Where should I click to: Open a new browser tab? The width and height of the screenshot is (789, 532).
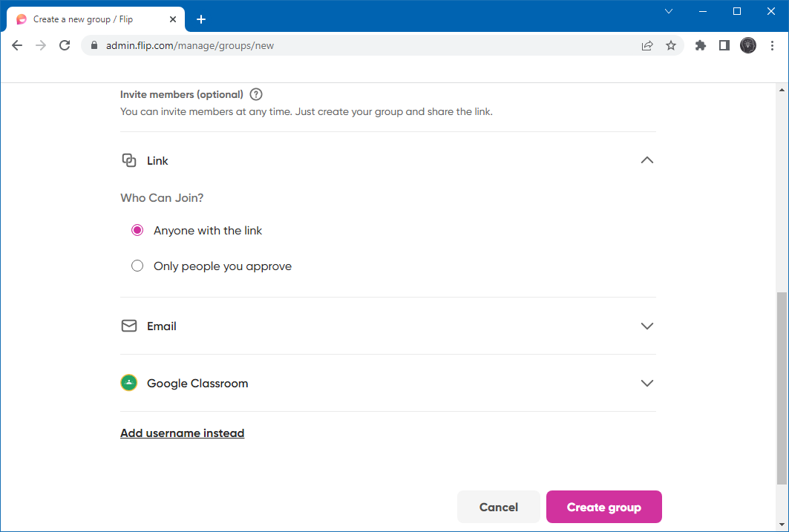click(200, 19)
